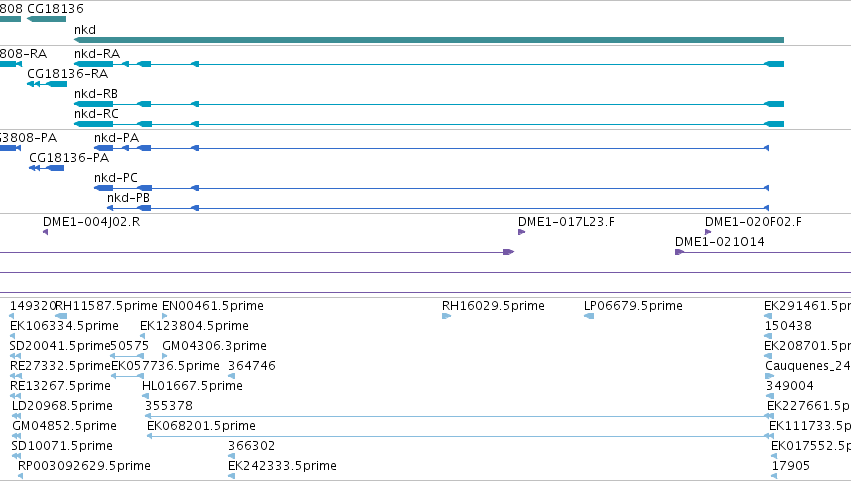Select the CG18136-PA protein glyph
Screen dimensions: 851x481
(47, 168)
